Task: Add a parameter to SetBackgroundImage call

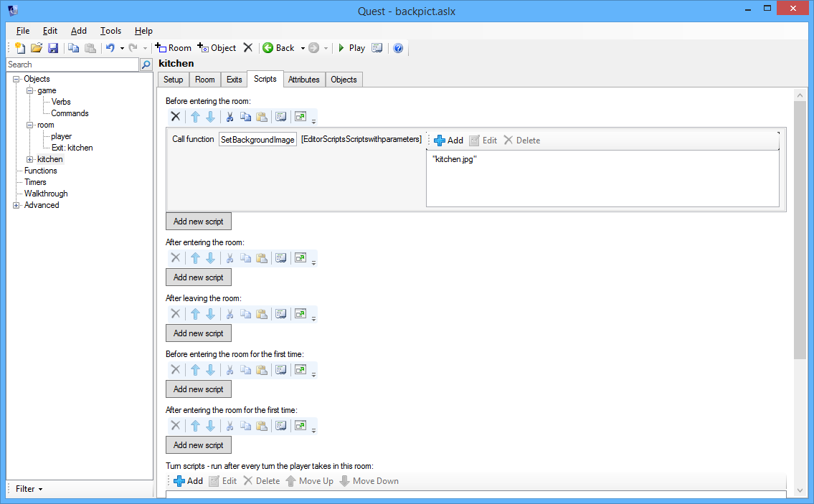Action: click(x=449, y=141)
